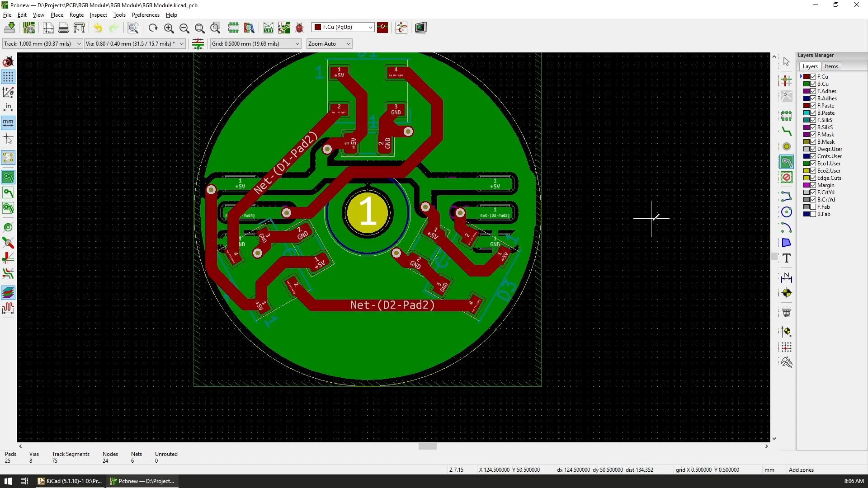Hide the B.SilkS layer
The image size is (868, 488).
[812, 127]
